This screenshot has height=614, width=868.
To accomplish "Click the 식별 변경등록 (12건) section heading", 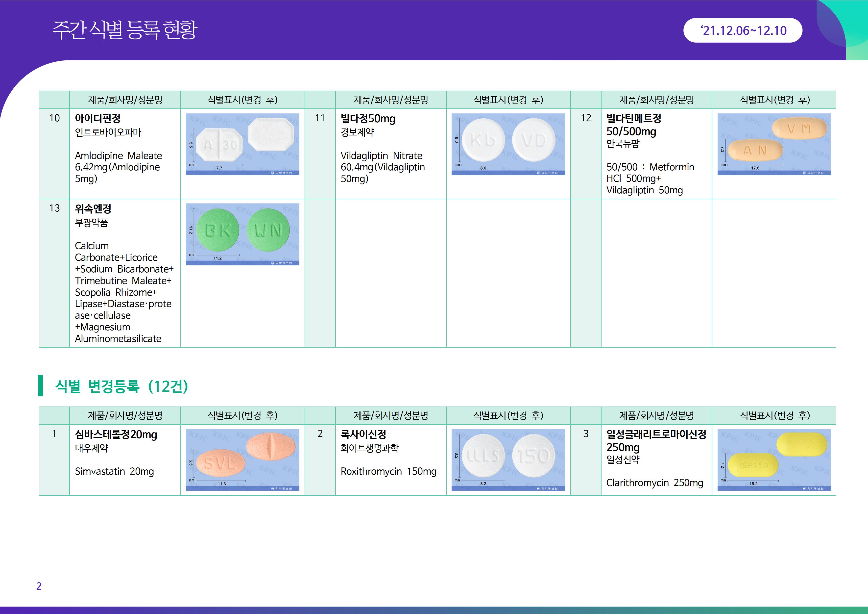I will click(x=121, y=386).
